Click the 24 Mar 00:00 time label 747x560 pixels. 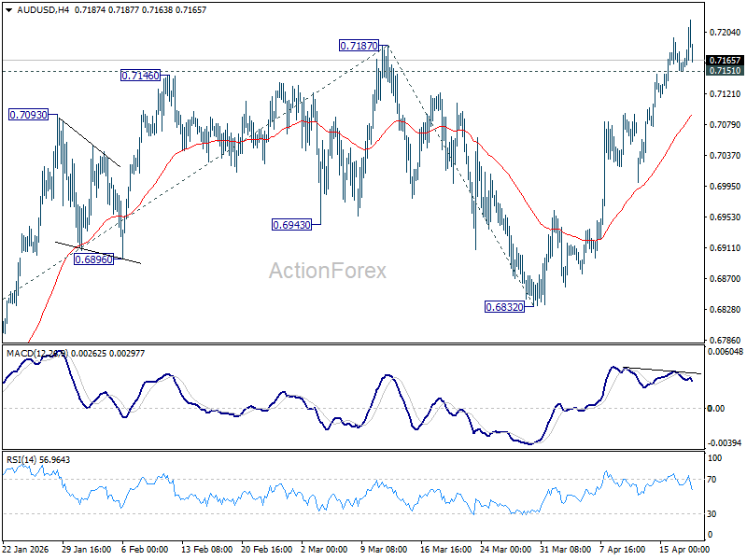pyautogui.click(x=505, y=549)
